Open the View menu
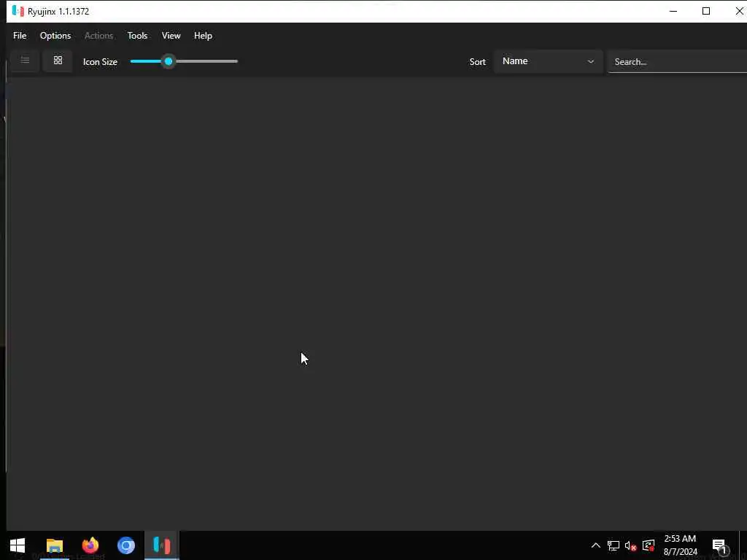 click(171, 36)
